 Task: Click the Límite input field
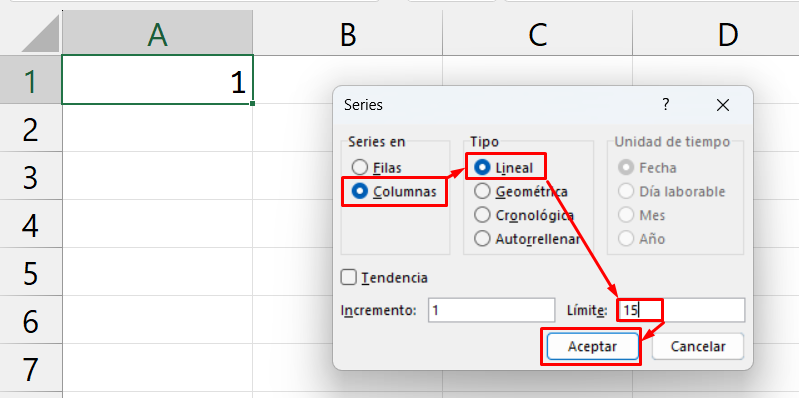[x=681, y=310]
